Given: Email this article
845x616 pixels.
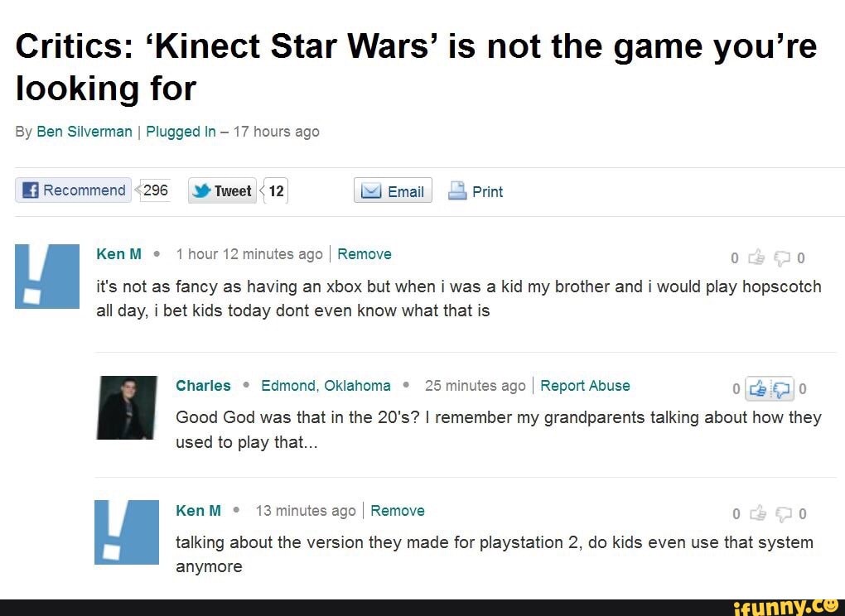Looking at the screenshot, I should click(393, 191).
